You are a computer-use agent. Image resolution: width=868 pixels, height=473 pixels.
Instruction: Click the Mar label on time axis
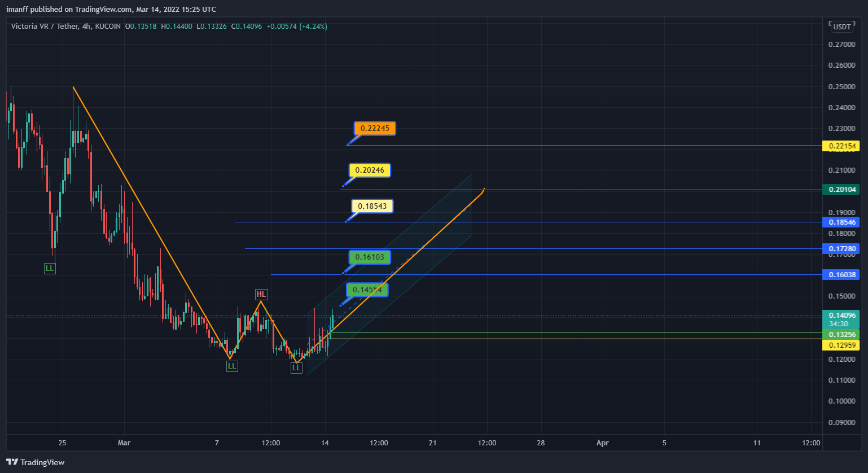(x=124, y=443)
